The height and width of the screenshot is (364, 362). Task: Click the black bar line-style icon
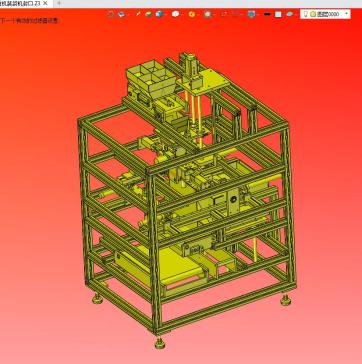pos(267,14)
